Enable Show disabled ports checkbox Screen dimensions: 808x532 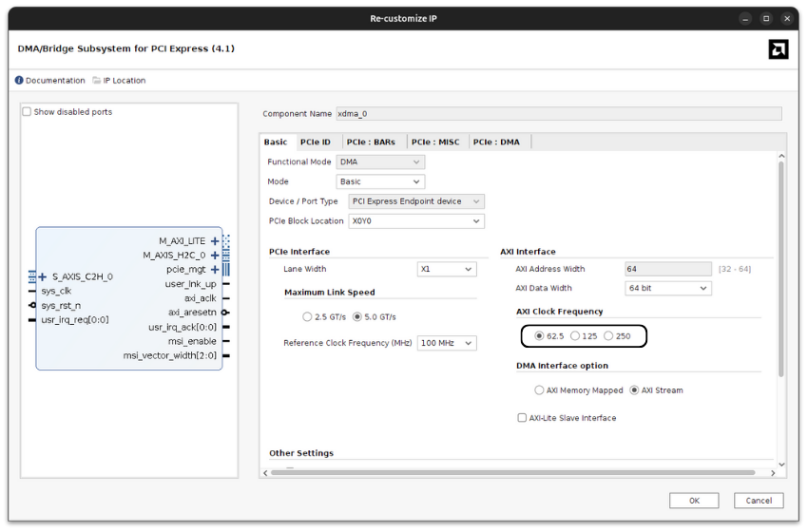coord(28,112)
